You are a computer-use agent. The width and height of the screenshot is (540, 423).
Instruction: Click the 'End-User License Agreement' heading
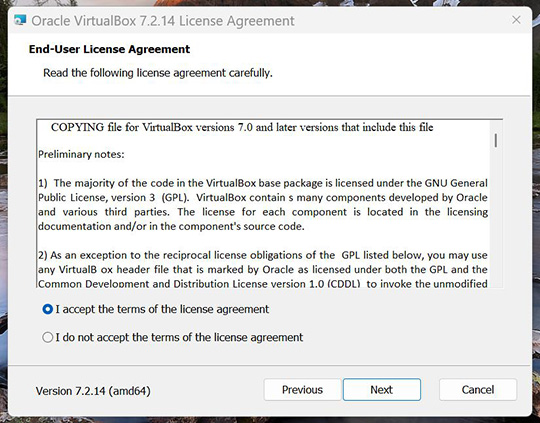[109, 49]
